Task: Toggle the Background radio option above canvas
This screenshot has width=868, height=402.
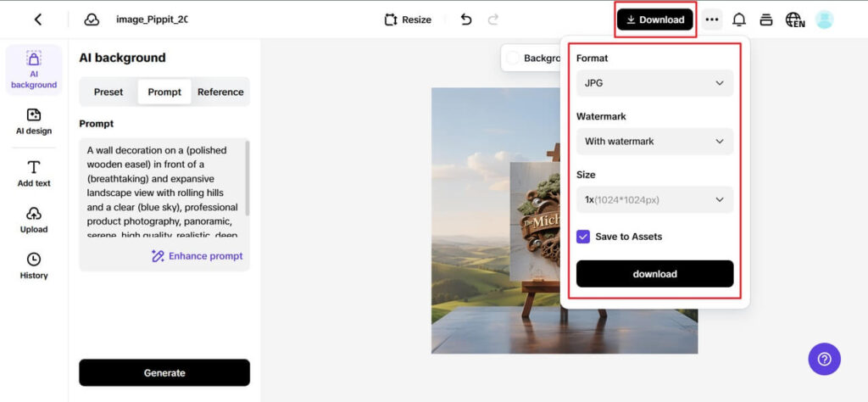Action: (513, 59)
